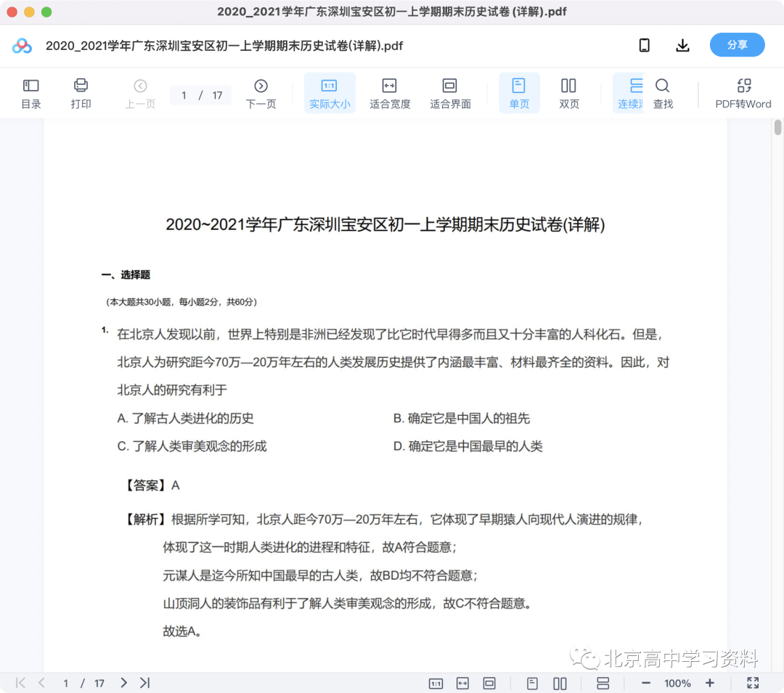Jump to first page in bottom bar
Viewport: 784px width, 693px height.
coord(20,683)
